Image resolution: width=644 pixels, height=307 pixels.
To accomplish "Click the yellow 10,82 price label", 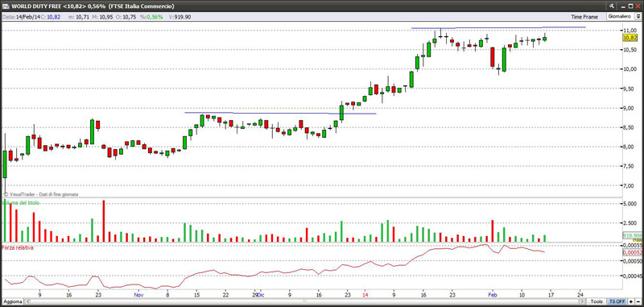I will click(x=630, y=38).
